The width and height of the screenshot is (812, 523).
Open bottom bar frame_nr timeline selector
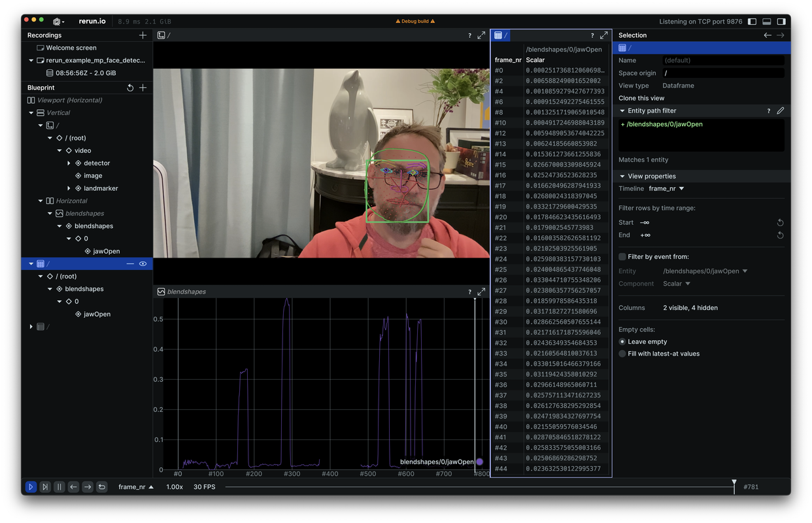(x=136, y=487)
